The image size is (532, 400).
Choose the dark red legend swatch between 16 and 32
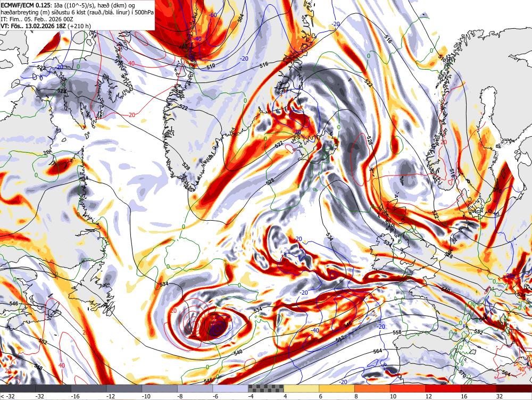479,388
